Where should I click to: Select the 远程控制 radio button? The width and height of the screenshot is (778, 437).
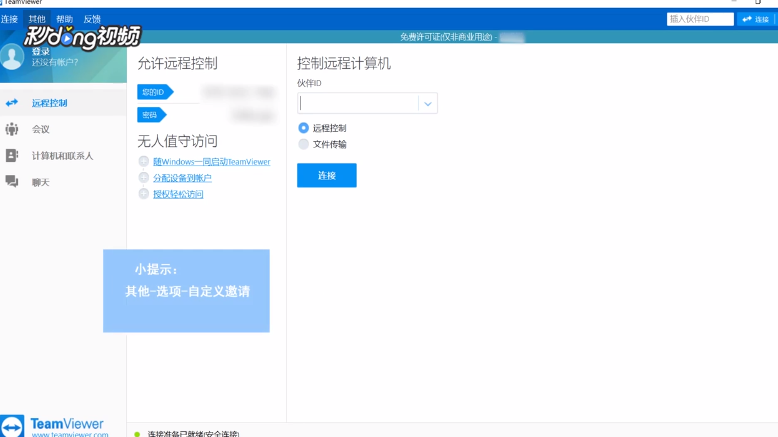pyautogui.click(x=303, y=128)
